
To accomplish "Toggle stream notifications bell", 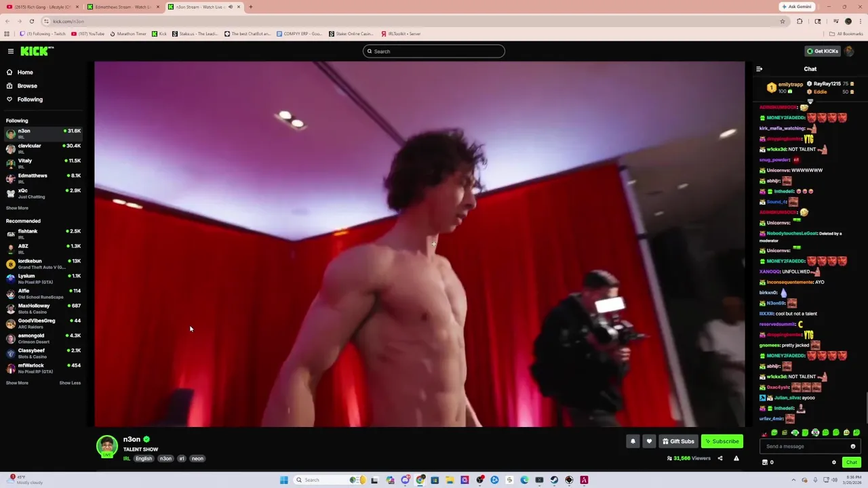I will 633,441.
